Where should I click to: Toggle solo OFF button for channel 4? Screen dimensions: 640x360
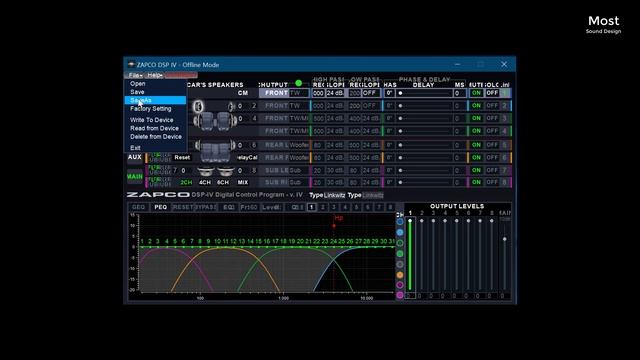(492, 131)
